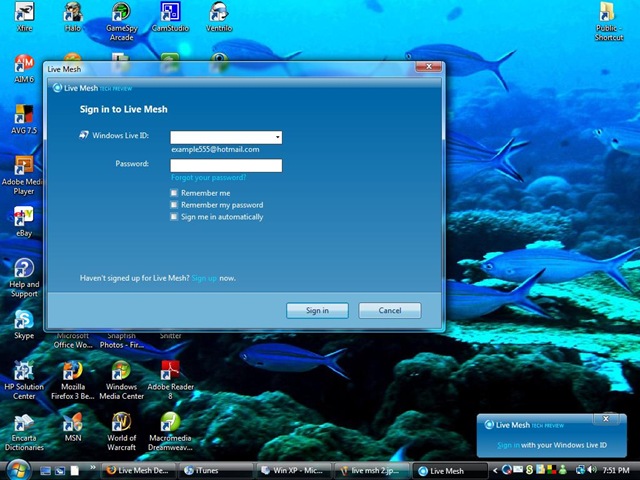
Task: Enable Remember my password checkbox
Action: point(174,204)
